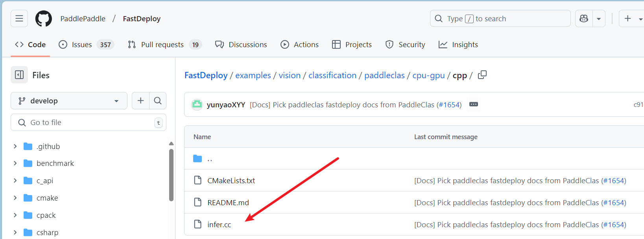This screenshot has width=644, height=239.
Task: Click add file plus icon
Action: pyautogui.click(x=140, y=101)
